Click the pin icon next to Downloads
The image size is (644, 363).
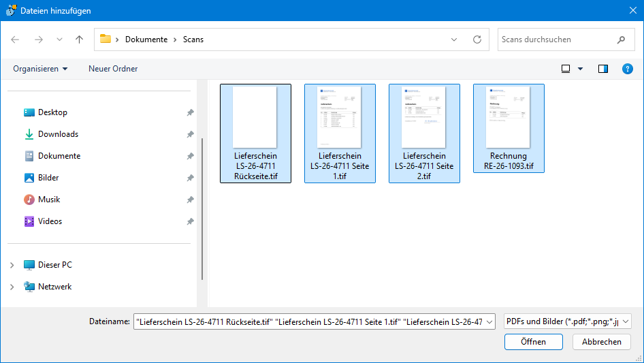190,134
